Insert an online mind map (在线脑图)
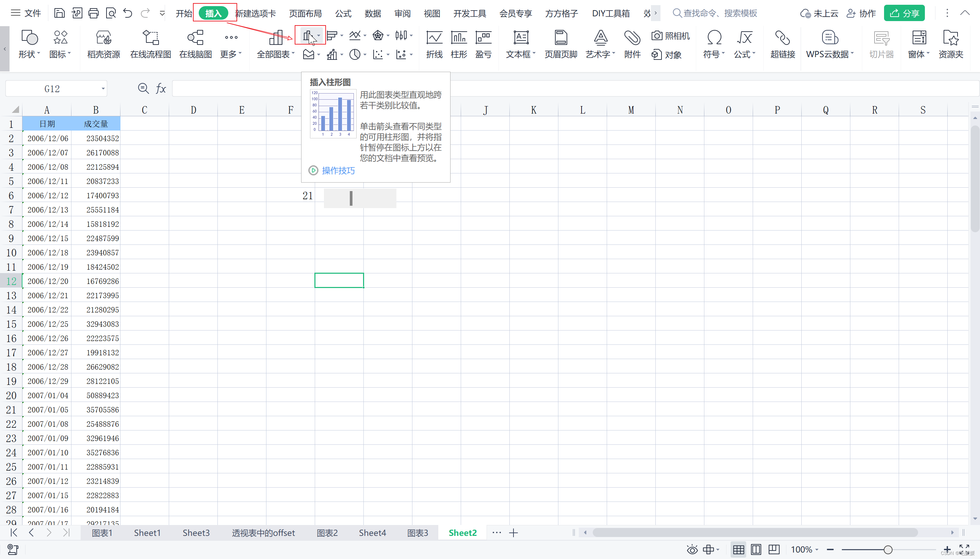Viewport: 980px width, 559px height. [x=196, y=44]
